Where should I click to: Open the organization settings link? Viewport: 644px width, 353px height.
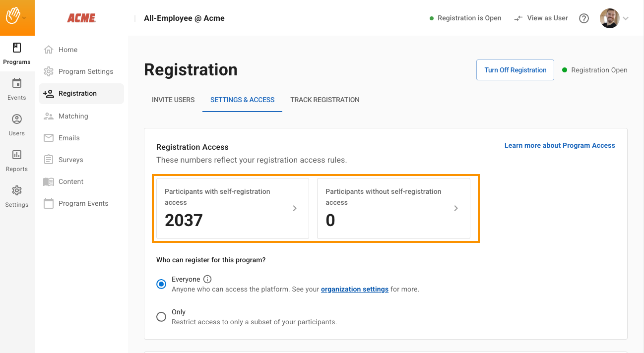coord(354,289)
